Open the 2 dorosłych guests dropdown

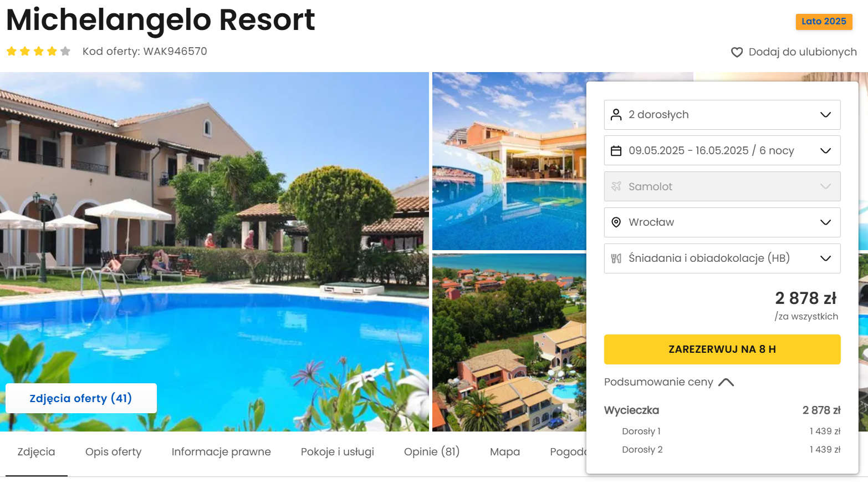click(x=722, y=115)
